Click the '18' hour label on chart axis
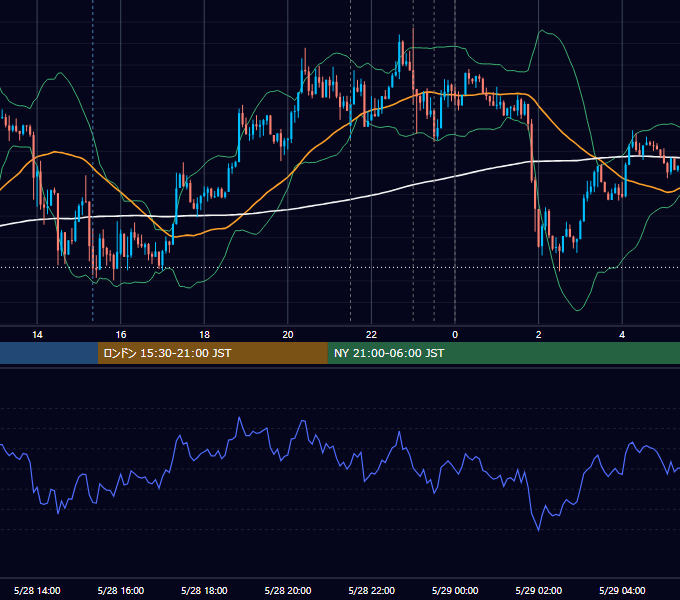 coord(204,335)
